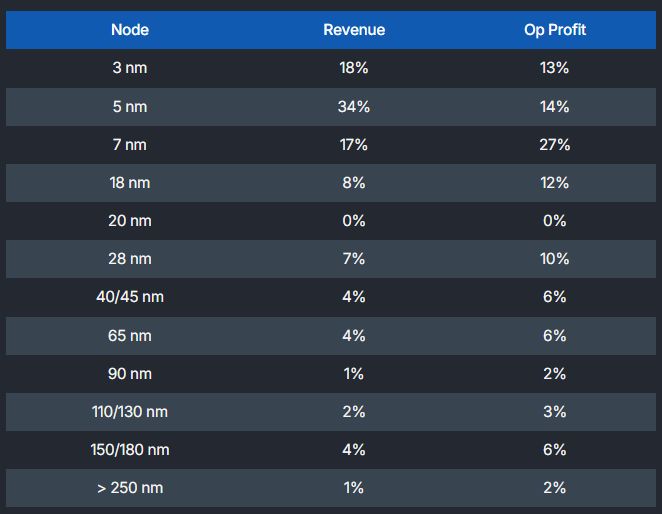Viewport: 662px width, 514px height.
Task: Select the 110/130 nm node cell
Action: [130, 412]
